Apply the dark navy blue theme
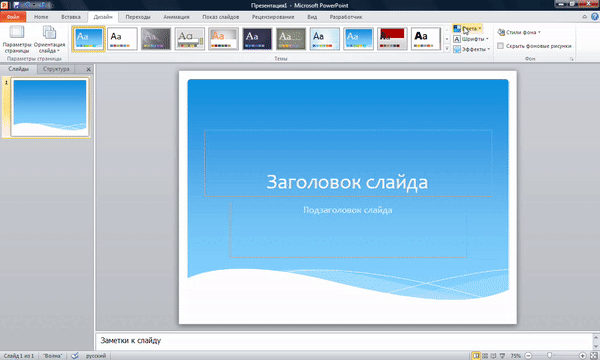600x360 pixels. coord(257,39)
